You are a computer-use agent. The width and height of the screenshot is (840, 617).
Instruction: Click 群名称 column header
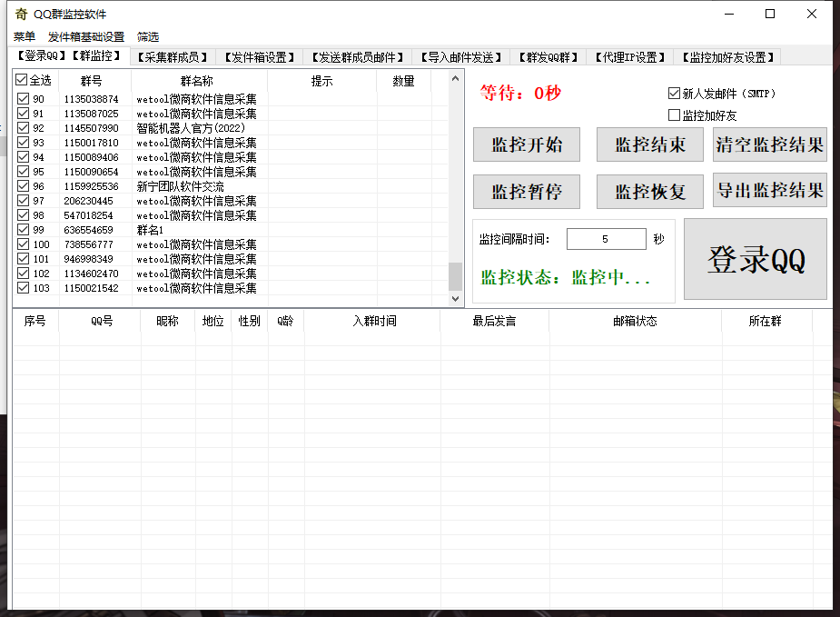[x=197, y=81]
